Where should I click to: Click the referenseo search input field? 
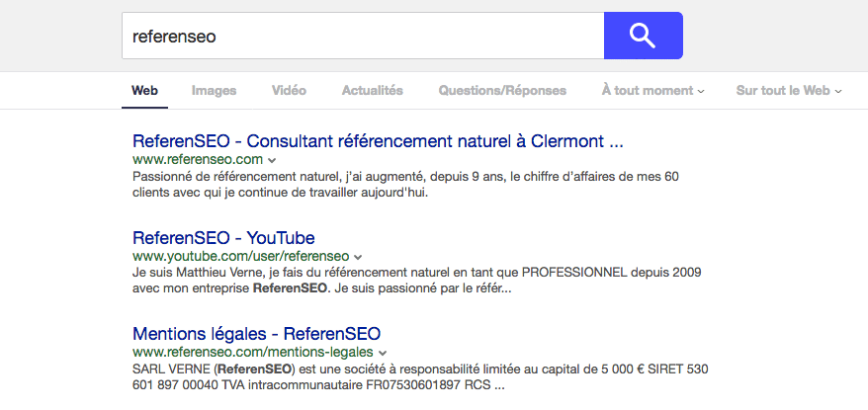pos(363,36)
